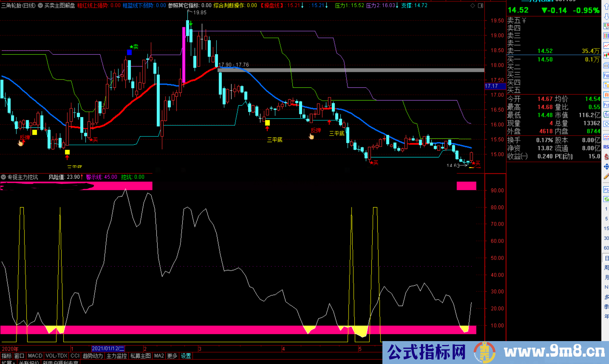Collapse the 买卖主图解盘 indicator header arrow
The image size is (609, 364).
(41, 5)
